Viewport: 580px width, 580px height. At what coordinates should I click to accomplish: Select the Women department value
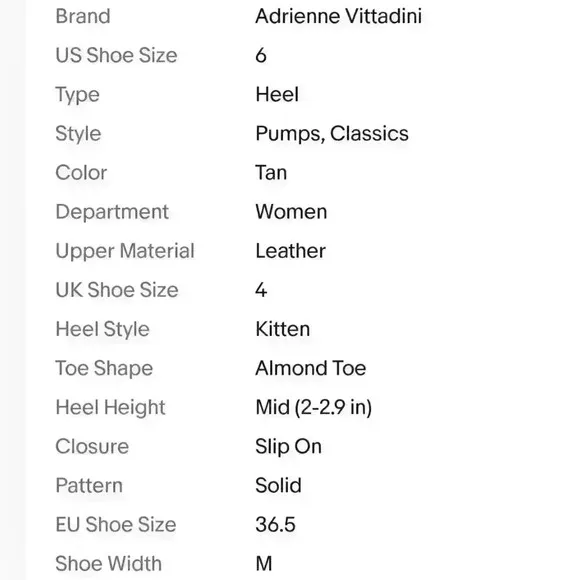[x=291, y=212]
